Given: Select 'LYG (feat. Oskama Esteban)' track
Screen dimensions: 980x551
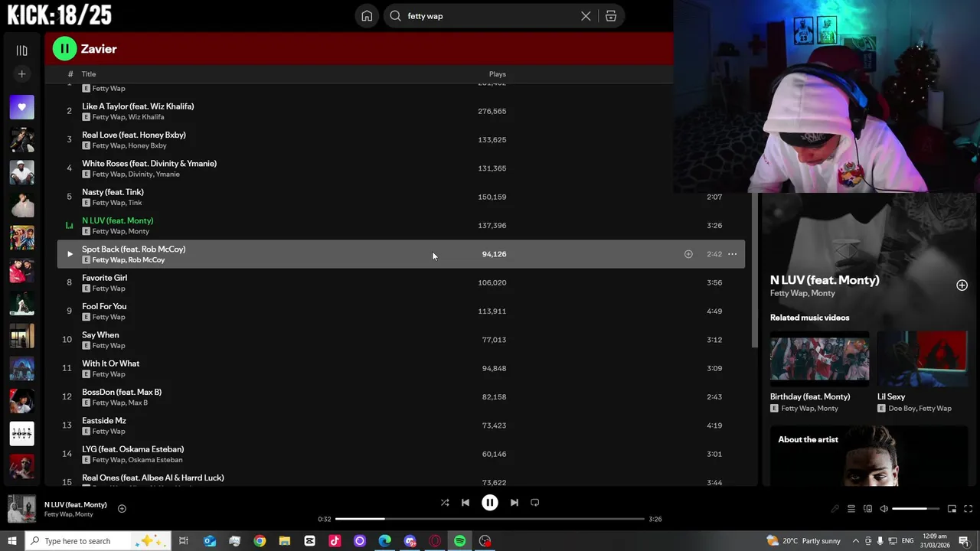Looking at the screenshot, I should coord(133,449).
